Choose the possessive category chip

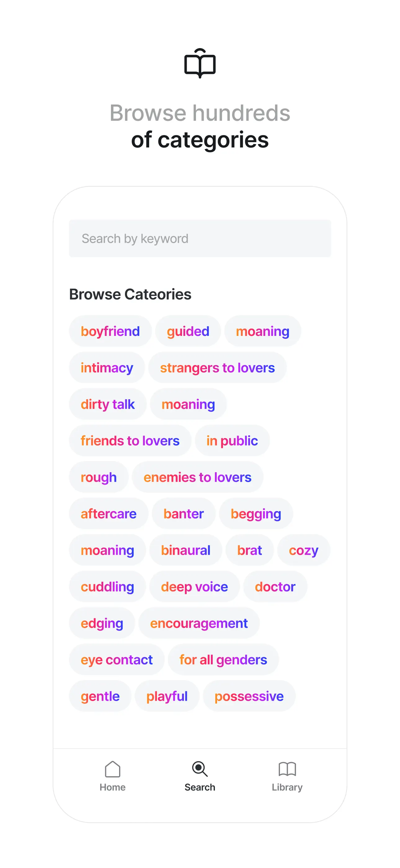[x=249, y=696]
